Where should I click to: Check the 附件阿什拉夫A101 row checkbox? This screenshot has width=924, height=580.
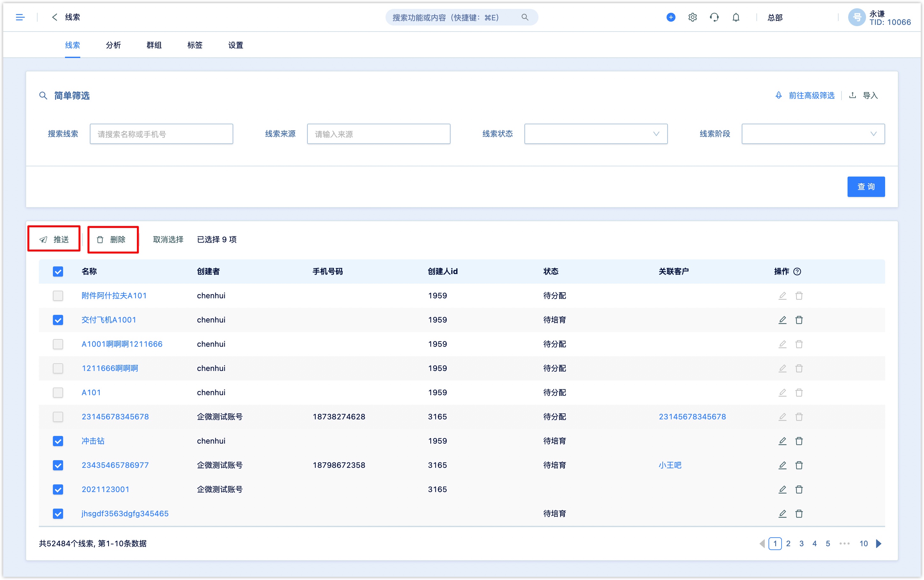tap(58, 295)
